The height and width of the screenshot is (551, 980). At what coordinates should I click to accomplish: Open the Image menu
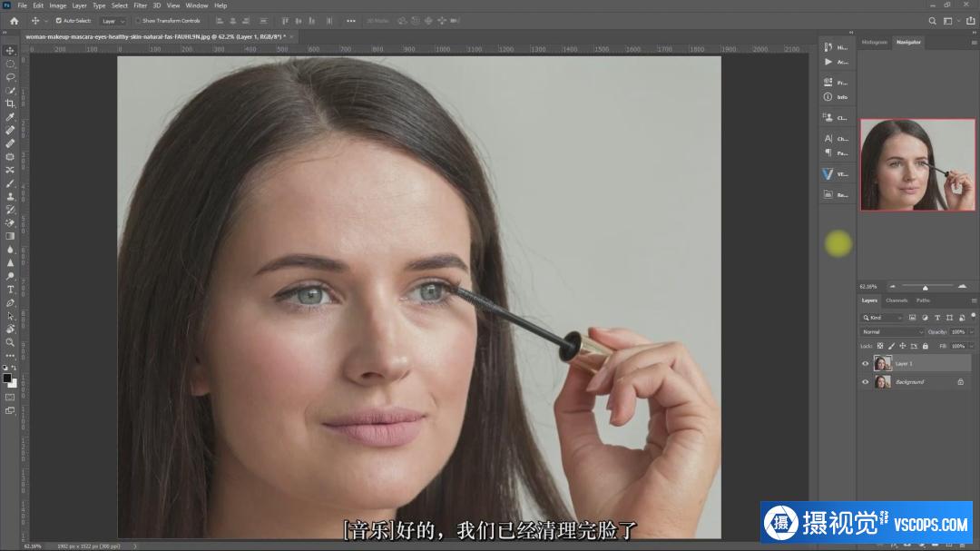(x=57, y=5)
